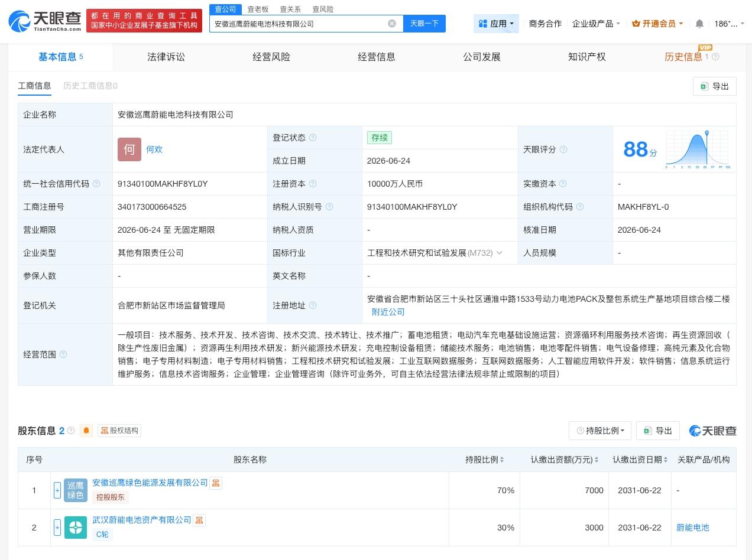The height and width of the screenshot is (560, 752).
Task: Click the red 何 legal representative avatar
Action: [x=129, y=149]
